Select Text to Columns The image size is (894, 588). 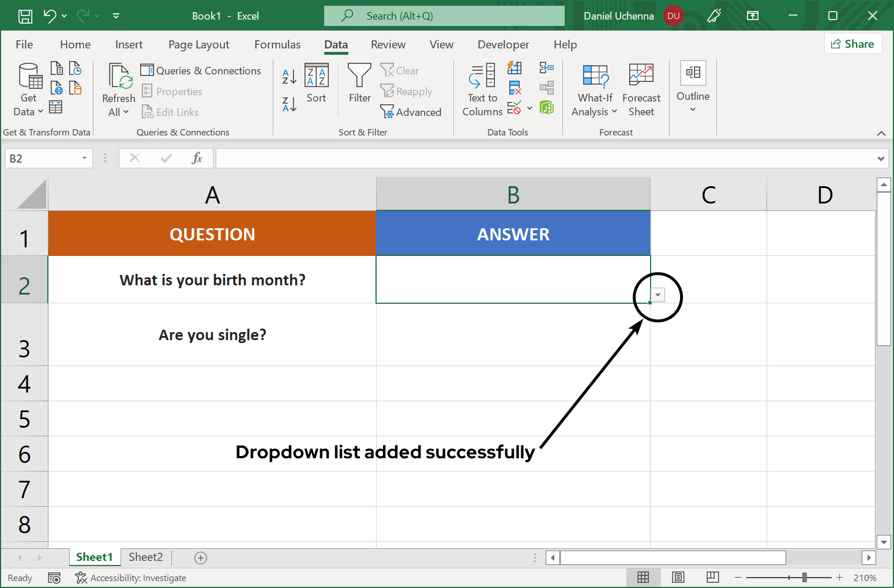[x=482, y=89]
